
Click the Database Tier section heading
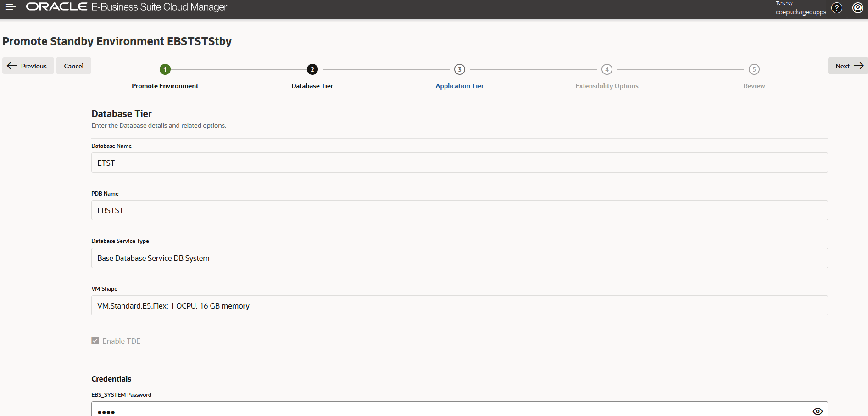122,114
